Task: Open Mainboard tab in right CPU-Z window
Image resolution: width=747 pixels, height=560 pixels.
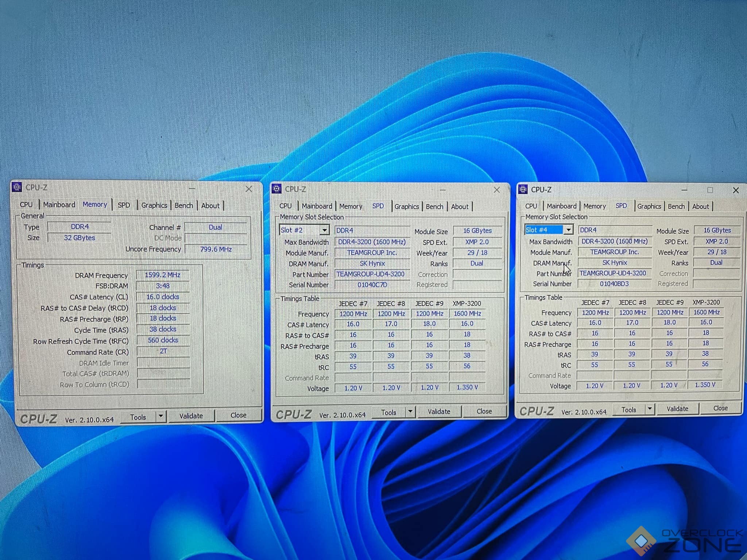Action: [x=562, y=206]
